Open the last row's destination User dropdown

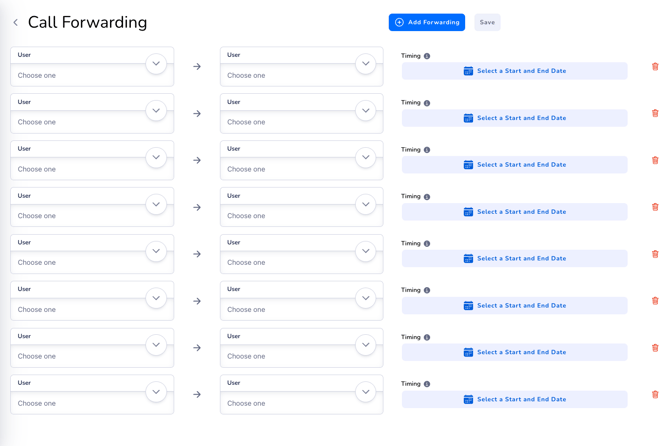(366, 392)
